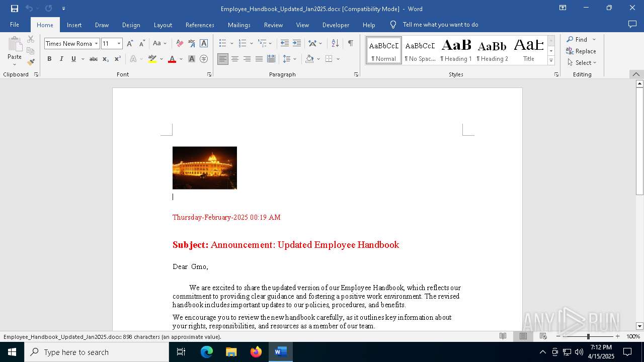
Task: Open Comments pane icon
Action: click(632, 24)
